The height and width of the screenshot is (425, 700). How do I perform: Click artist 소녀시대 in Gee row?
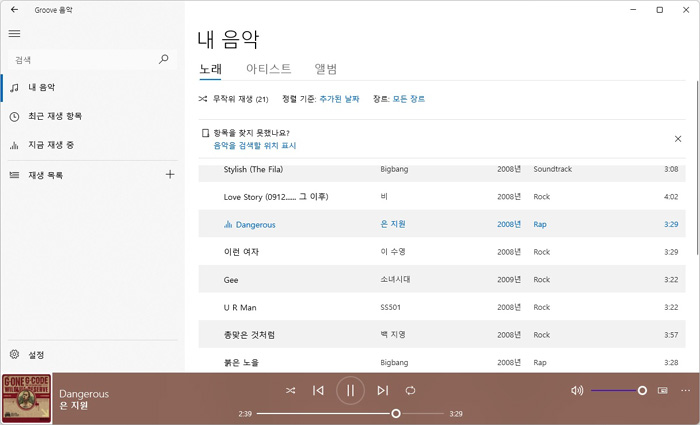395,279
